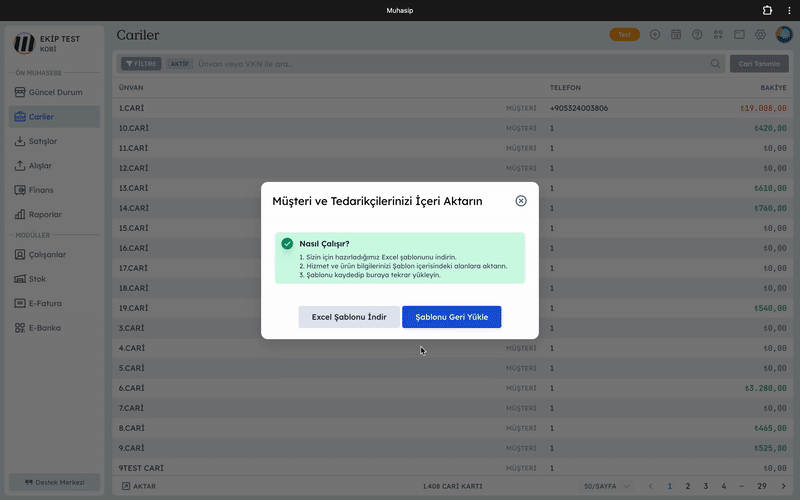800x500 pixels.
Task: Toggle the AKTİF filter tag
Action: coord(179,64)
